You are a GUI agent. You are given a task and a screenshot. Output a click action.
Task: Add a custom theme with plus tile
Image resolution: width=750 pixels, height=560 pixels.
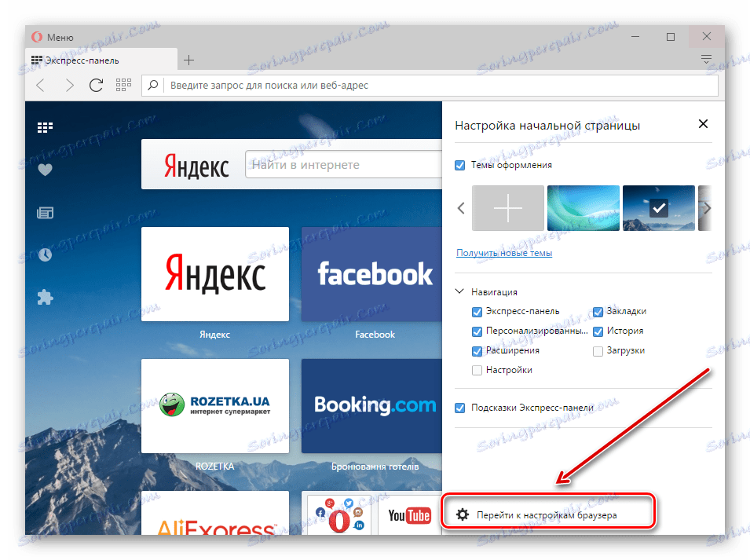point(508,208)
